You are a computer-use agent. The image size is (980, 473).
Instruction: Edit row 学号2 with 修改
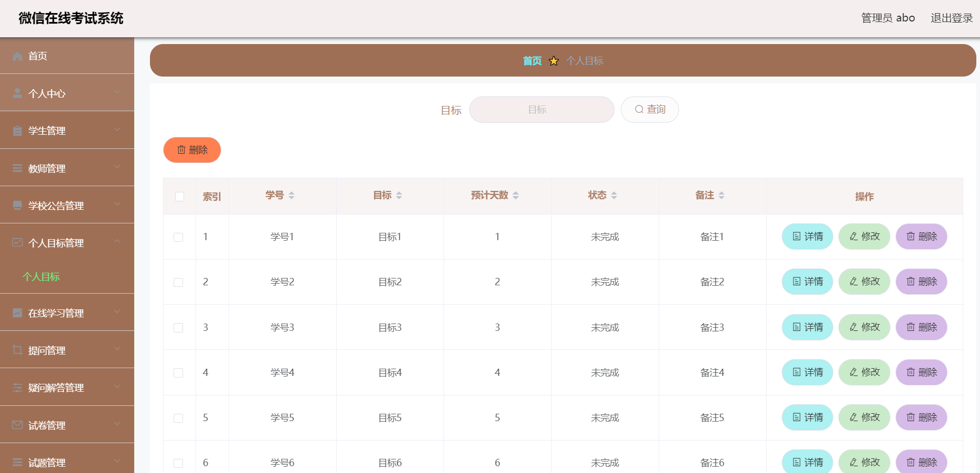coord(865,282)
